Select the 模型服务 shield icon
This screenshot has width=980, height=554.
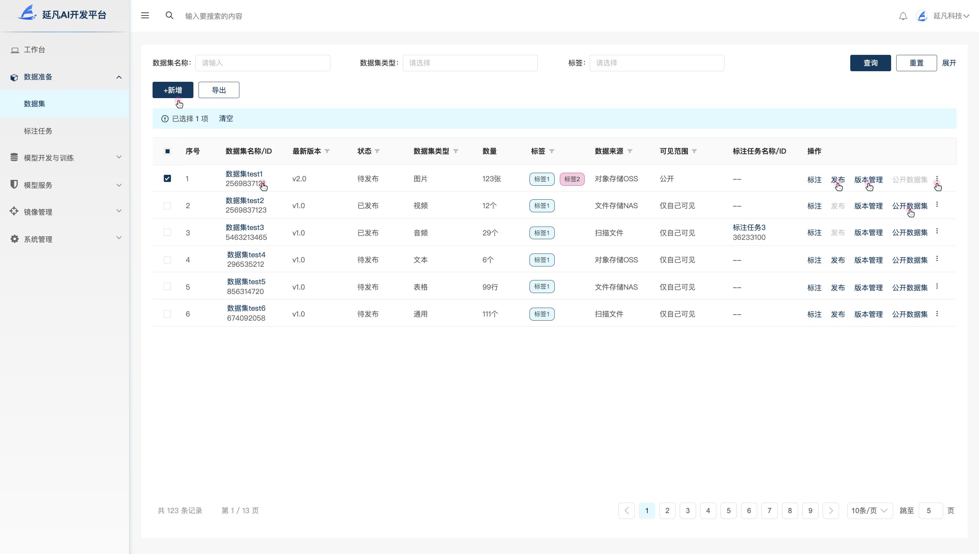(x=14, y=185)
